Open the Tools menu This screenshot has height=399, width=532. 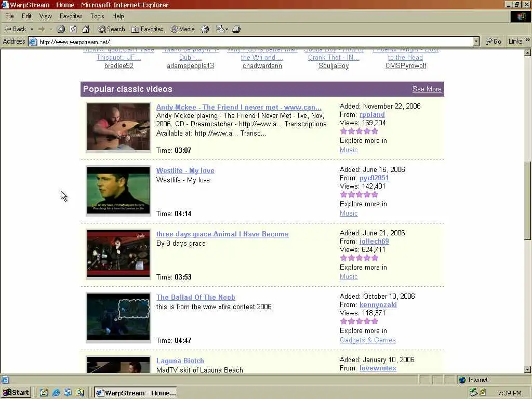pyautogui.click(x=97, y=16)
